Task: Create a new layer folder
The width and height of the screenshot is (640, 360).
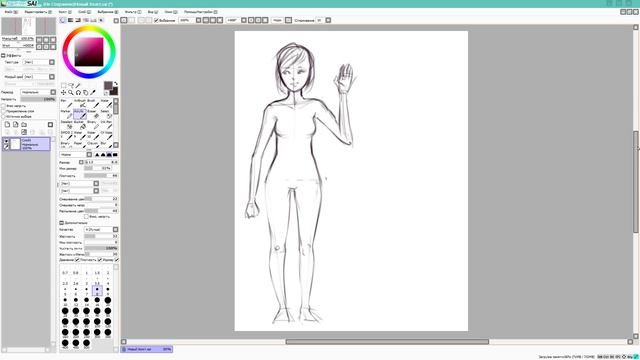Action: pyautogui.click(x=24, y=124)
